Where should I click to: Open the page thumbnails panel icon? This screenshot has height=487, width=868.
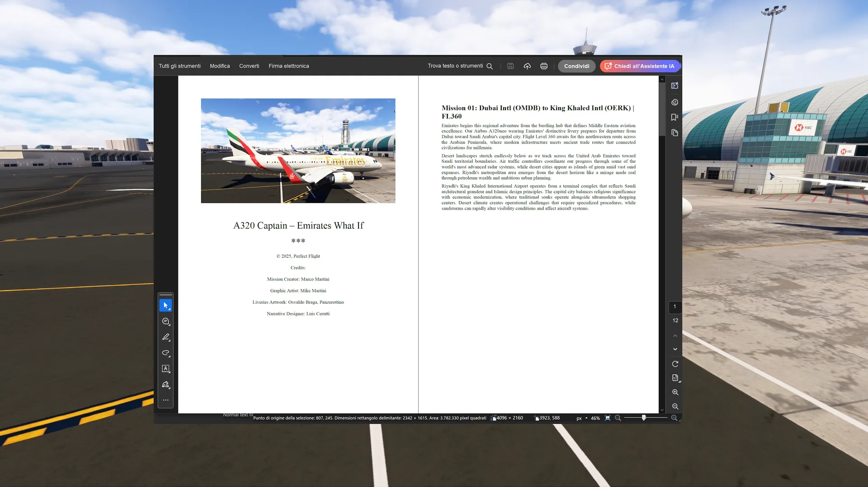tap(675, 133)
